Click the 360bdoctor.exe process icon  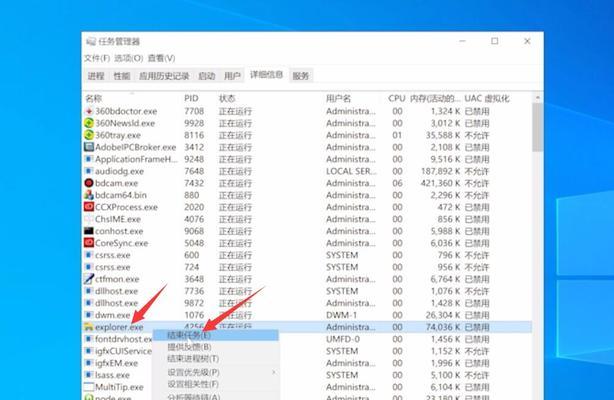(x=89, y=111)
